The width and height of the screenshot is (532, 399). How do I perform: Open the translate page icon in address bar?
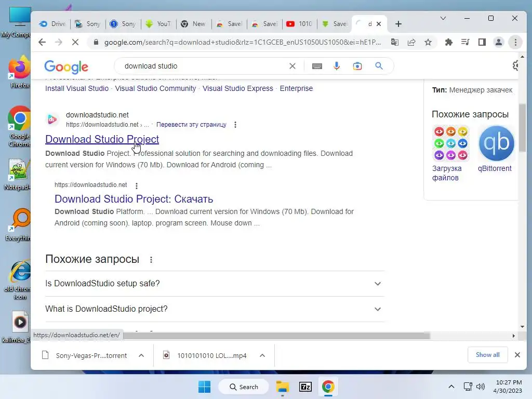(395, 42)
